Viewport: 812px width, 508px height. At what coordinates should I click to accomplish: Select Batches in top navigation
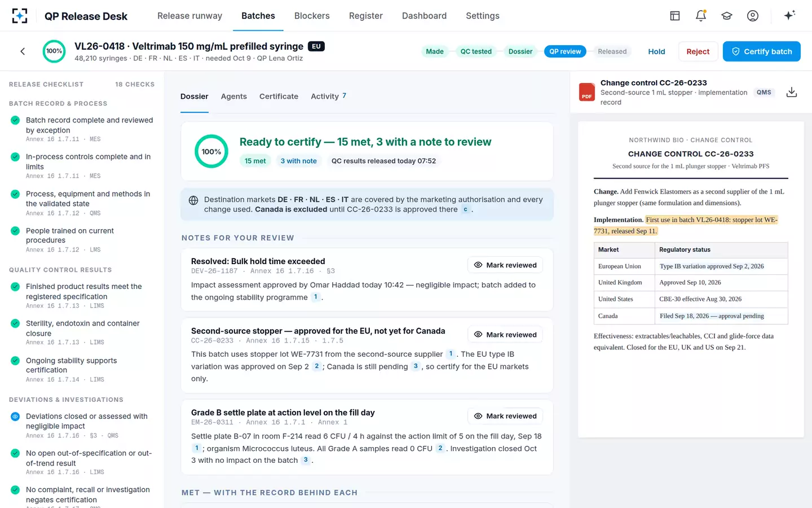(x=258, y=16)
